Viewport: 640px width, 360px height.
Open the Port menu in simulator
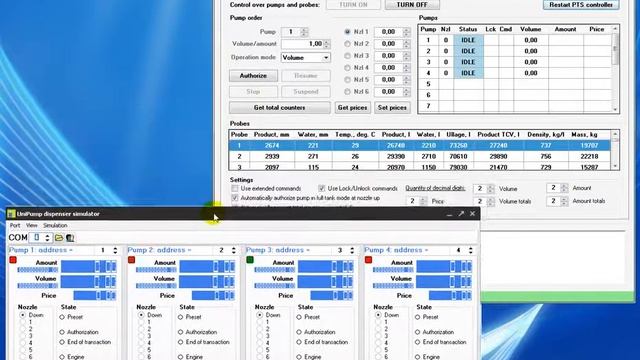point(15,225)
